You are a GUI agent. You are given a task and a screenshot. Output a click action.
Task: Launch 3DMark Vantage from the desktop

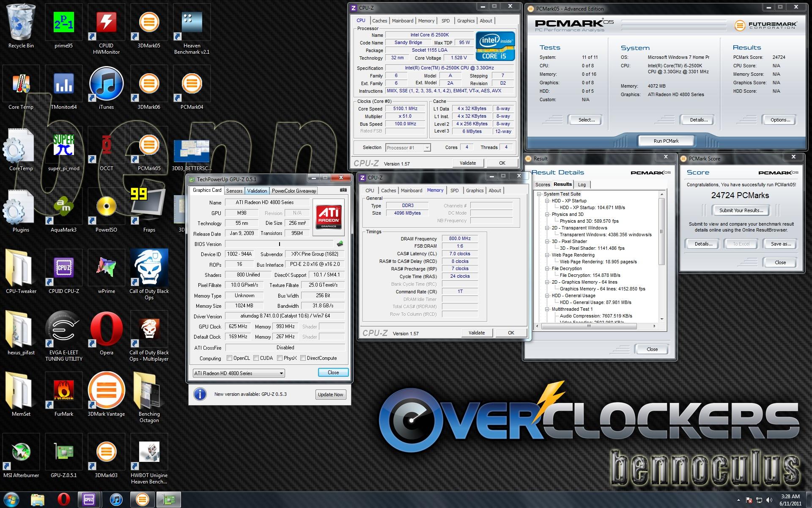coord(106,395)
